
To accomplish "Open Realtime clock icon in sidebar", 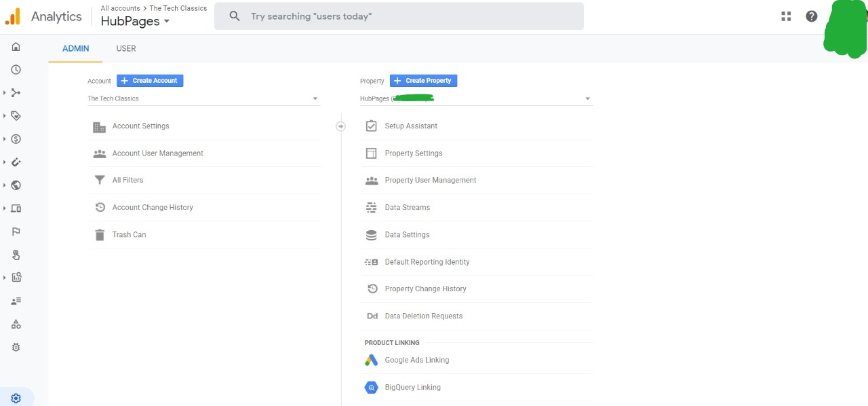I will coord(16,70).
